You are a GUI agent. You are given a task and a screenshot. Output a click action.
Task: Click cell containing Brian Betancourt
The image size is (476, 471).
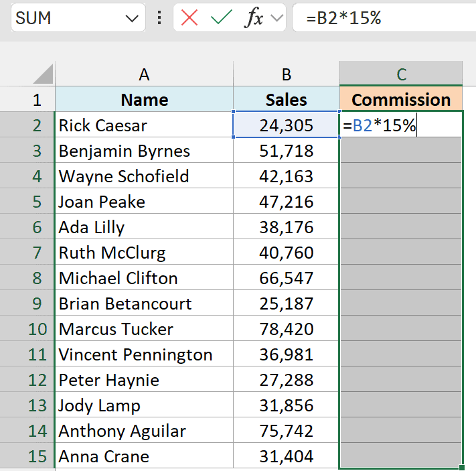pyautogui.click(x=144, y=303)
